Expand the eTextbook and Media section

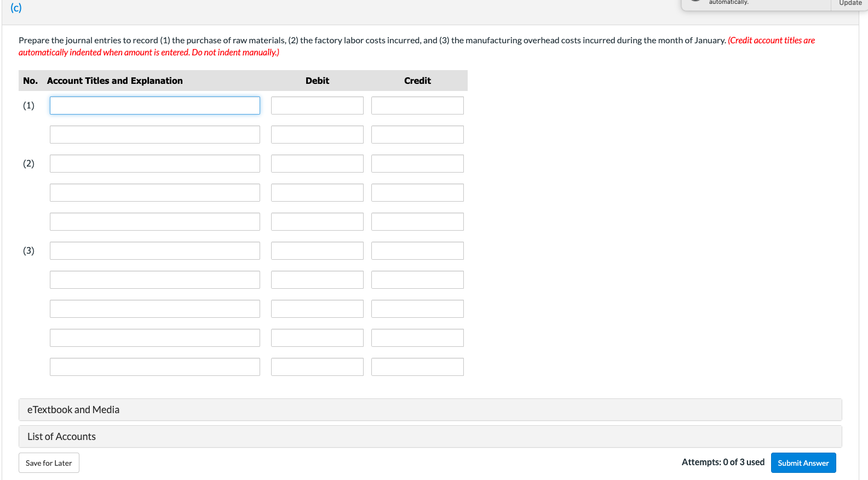430,410
